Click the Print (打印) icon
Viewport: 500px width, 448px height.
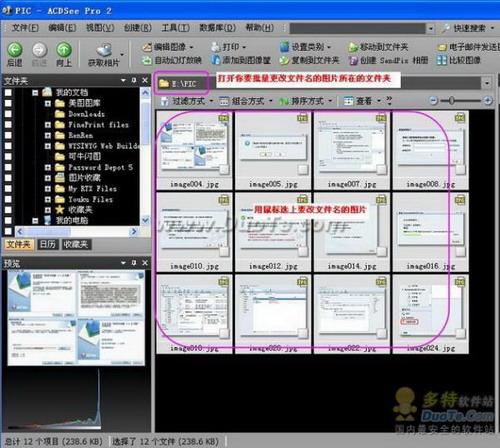point(216,47)
